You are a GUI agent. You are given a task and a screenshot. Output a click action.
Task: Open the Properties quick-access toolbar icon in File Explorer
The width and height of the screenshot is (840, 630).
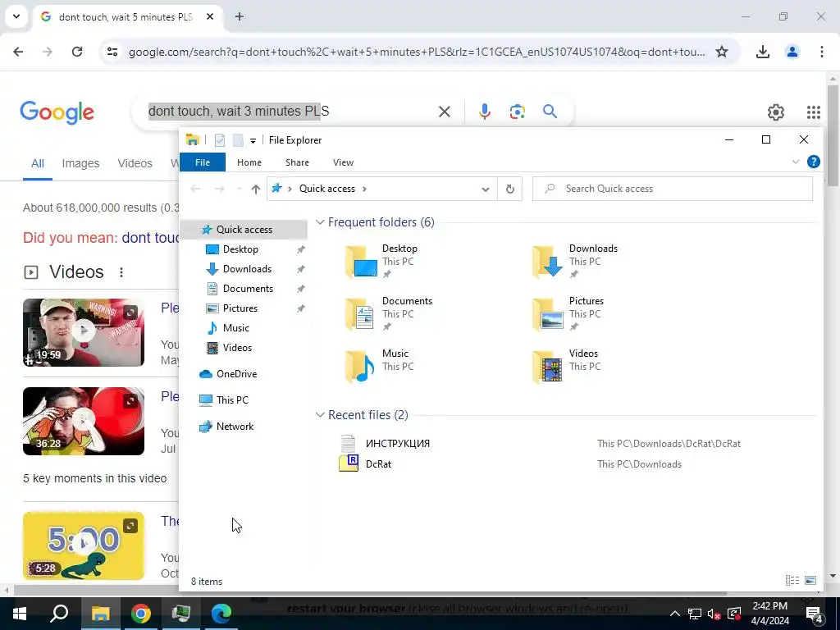[220, 140]
